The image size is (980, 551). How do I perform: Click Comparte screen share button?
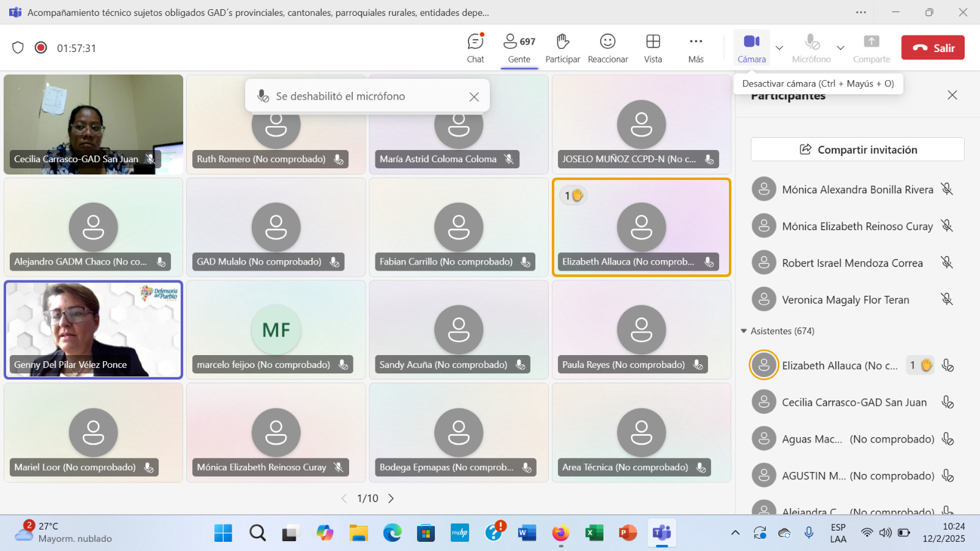click(871, 48)
